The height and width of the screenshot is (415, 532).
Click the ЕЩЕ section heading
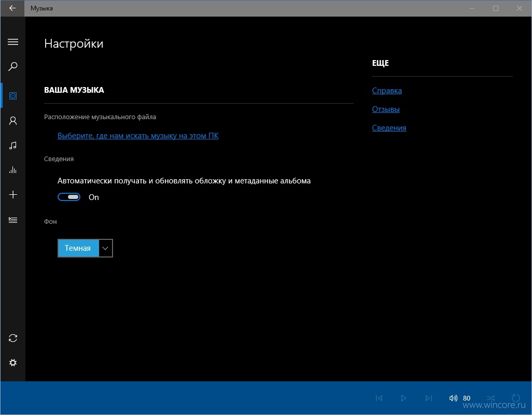coord(381,63)
